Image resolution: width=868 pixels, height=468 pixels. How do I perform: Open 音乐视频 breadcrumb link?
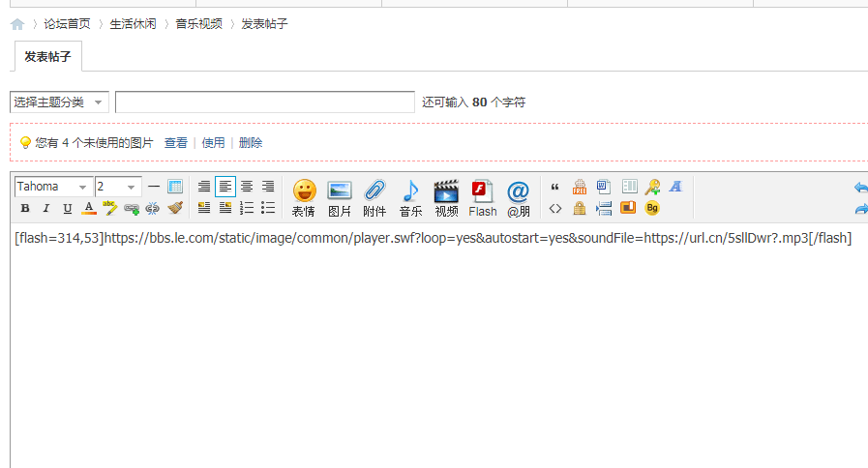(198, 24)
